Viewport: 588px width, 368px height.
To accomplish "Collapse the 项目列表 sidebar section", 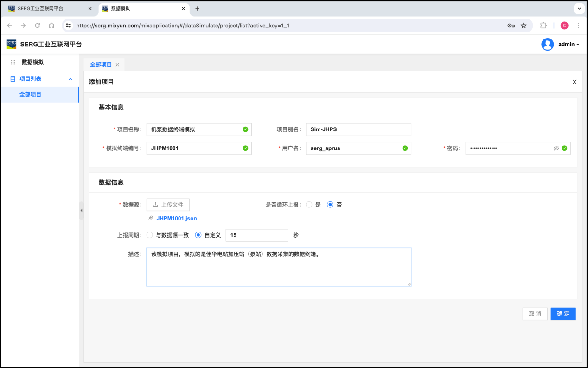I will 70,79.
